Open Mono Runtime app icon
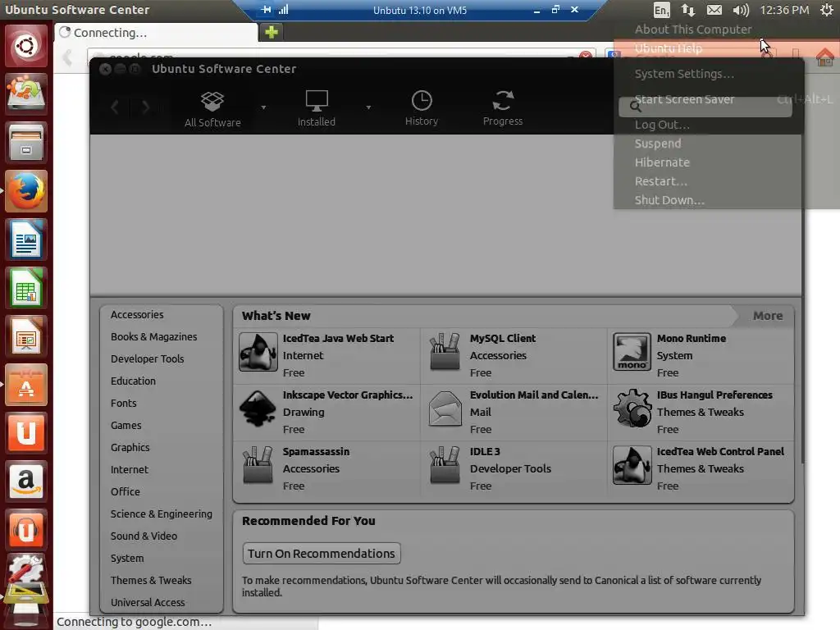Screen dimensions: 840x630 click(632, 352)
